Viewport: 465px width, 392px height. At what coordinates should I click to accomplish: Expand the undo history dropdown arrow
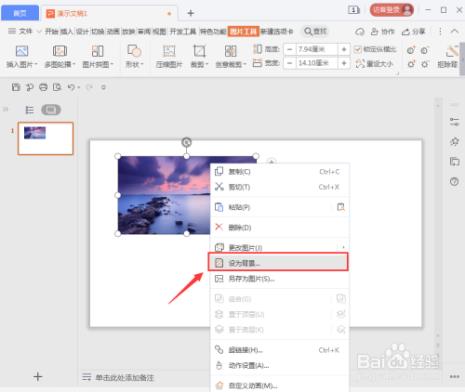pos(79,88)
